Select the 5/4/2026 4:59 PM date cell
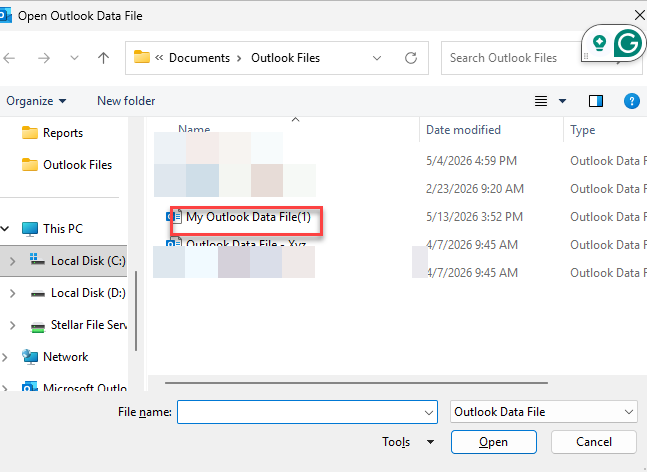Screen dimensions: 647x472 click(471, 160)
